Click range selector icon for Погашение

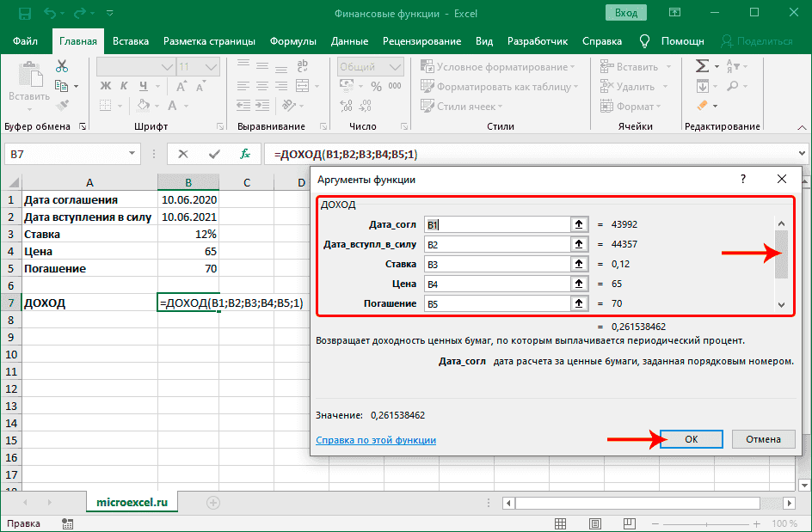click(579, 303)
